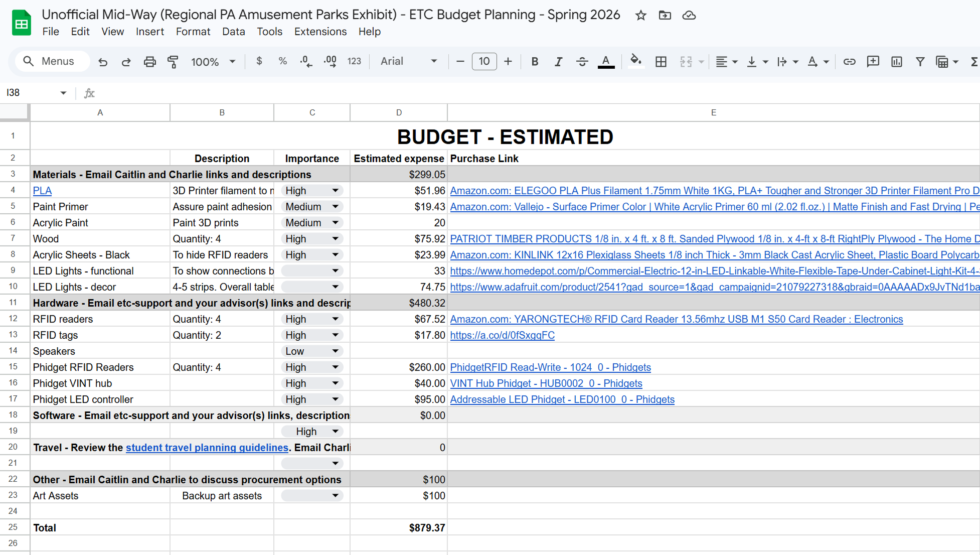Open the PhidgetRFID Read-Write purchase link
Screen dimensions: 980x555
pos(550,367)
